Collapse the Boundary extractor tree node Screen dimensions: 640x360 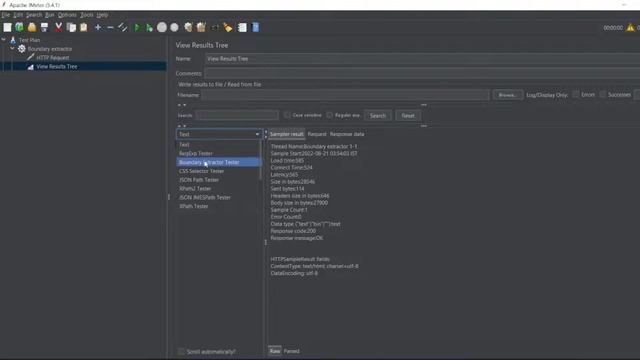click(12, 48)
